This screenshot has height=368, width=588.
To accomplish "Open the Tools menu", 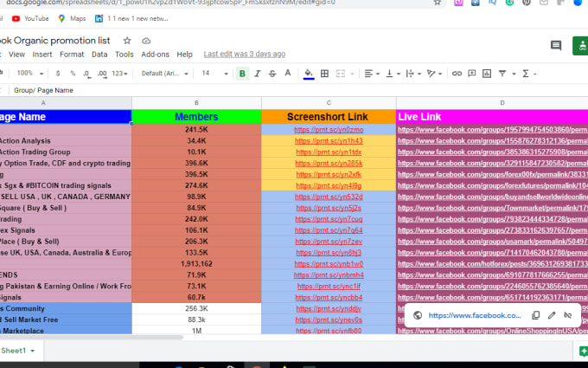I will point(125,55).
